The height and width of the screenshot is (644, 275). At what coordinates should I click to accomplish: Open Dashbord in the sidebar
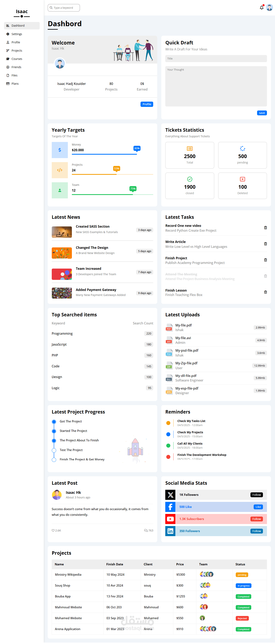pyautogui.click(x=22, y=25)
